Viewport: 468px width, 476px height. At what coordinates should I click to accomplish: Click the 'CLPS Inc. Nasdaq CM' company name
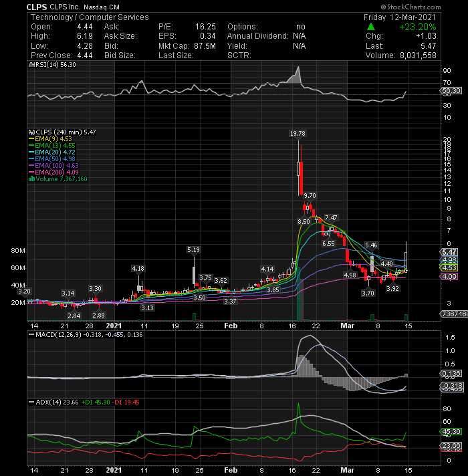[85, 7]
